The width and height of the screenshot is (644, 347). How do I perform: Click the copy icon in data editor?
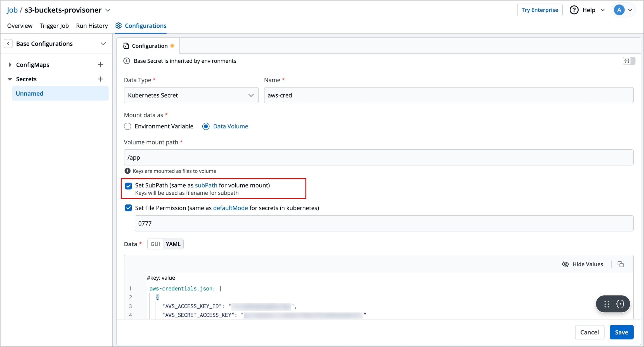pos(621,264)
